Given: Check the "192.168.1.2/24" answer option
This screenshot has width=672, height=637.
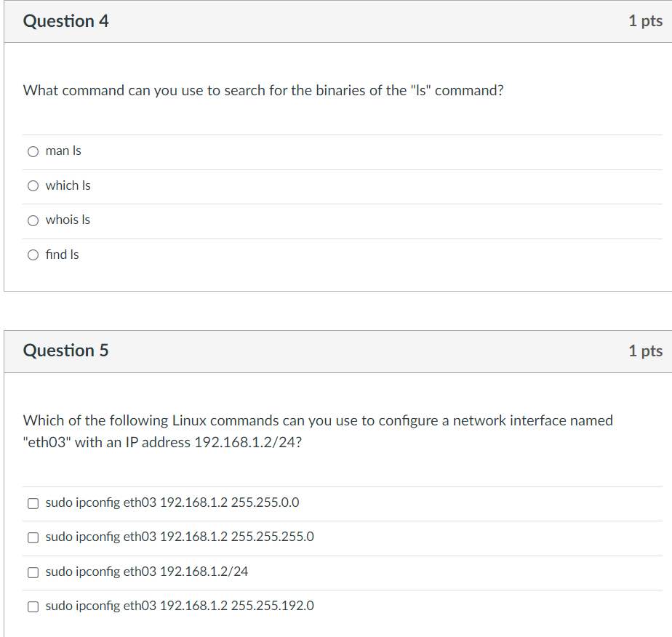Looking at the screenshot, I should click(33, 572).
